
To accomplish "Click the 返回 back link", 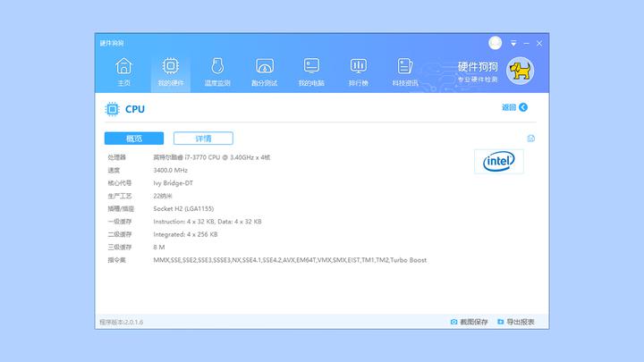I will [514, 107].
